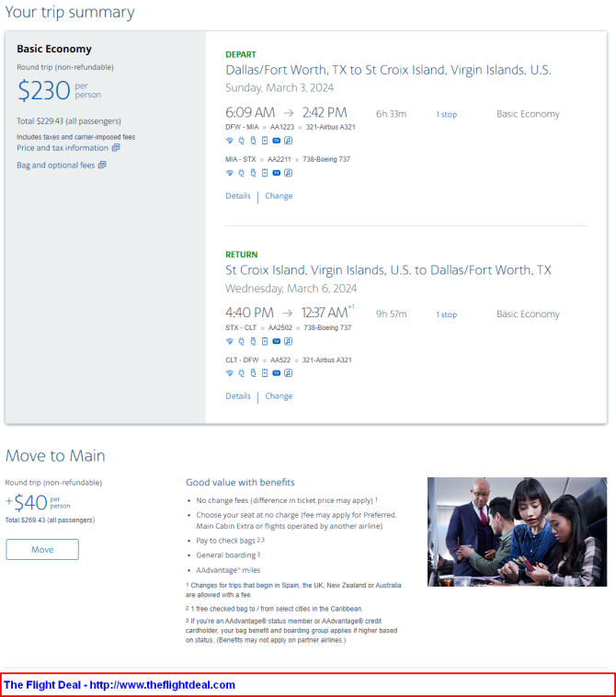616x697 pixels.
Task: Click new-window icon beside Bag and optional fees
Action: (102, 166)
